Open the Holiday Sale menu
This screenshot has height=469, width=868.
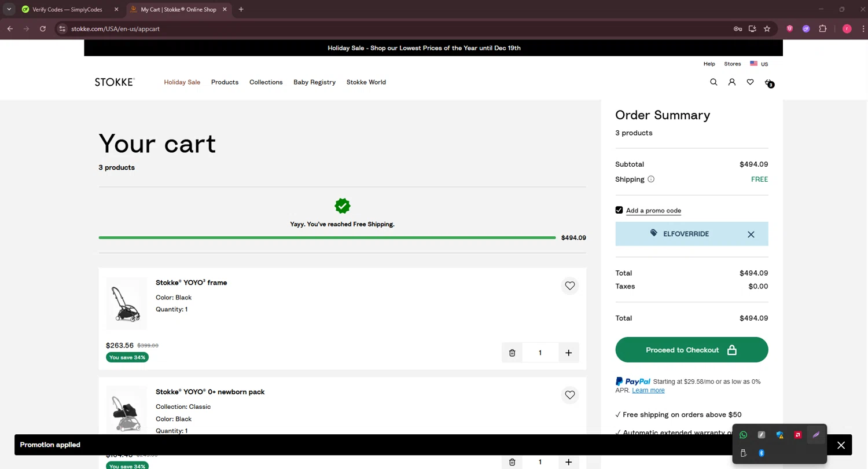point(182,82)
